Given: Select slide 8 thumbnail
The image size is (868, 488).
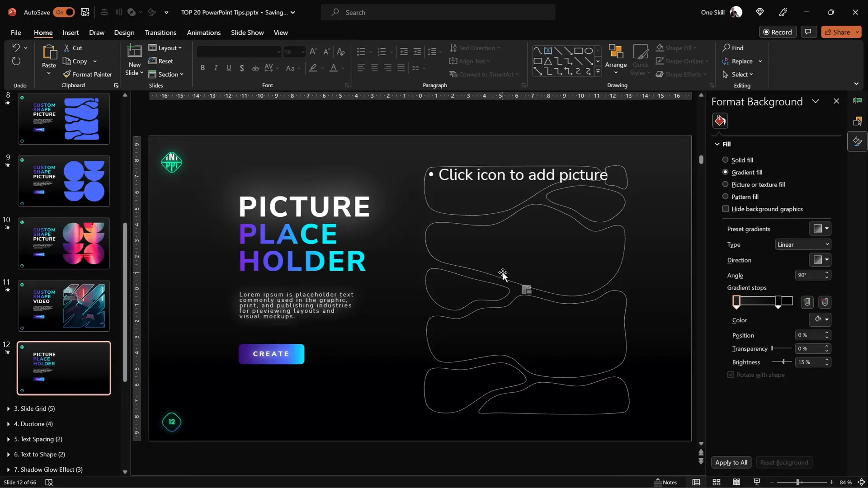Looking at the screenshot, I should (64, 119).
